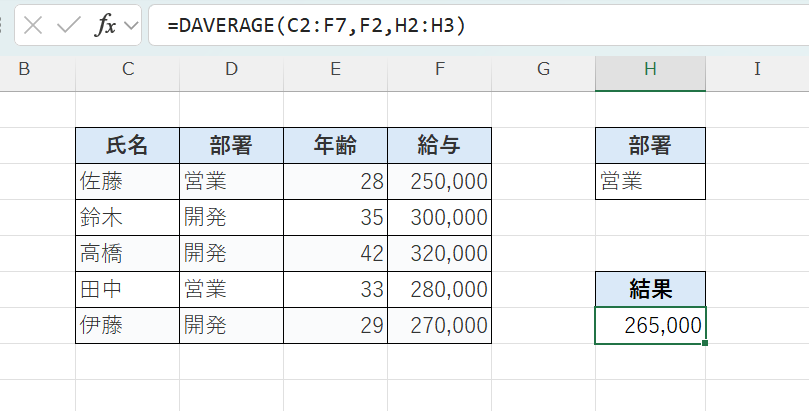Select the result cell showing 265,000
Screen dimensions: 809x411
pos(650,326)
